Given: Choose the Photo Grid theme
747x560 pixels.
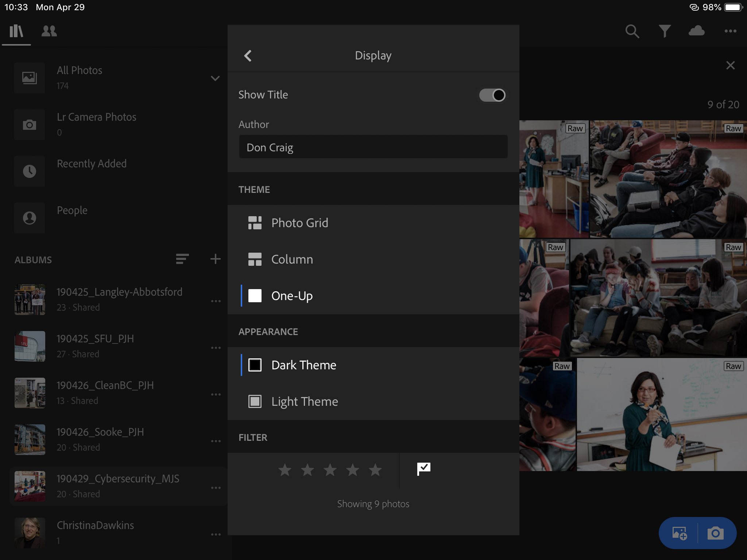Looking at the screenshot, I should click(299, 223).
